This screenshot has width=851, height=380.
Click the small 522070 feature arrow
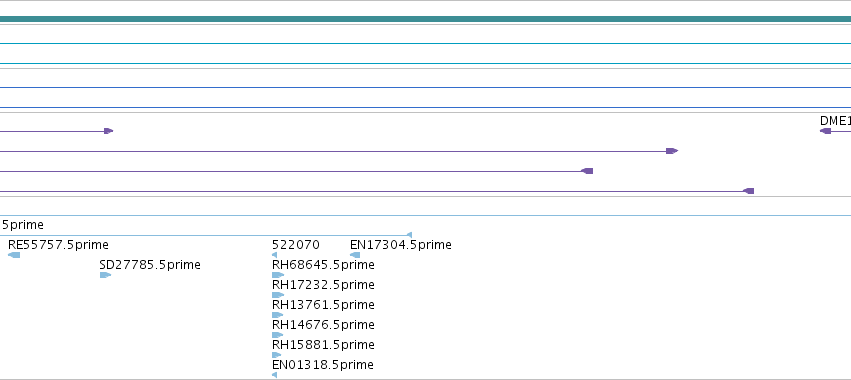(274, 255)
